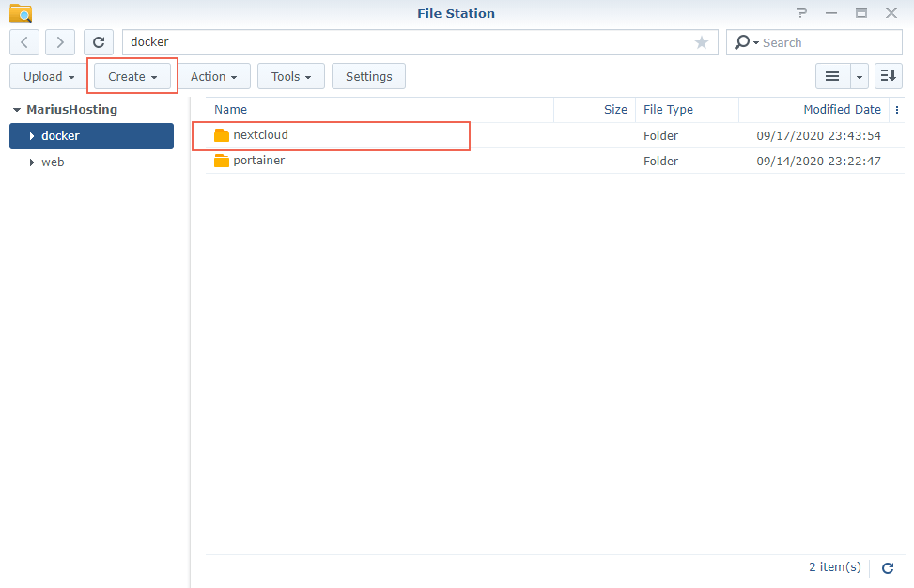Open the Create dropdown

[x=131, y=76]
